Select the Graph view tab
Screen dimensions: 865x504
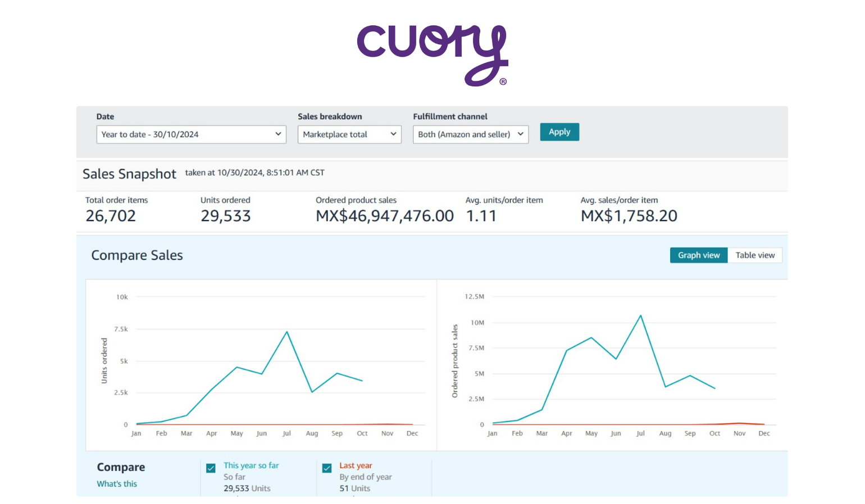(x=698, y=255)
